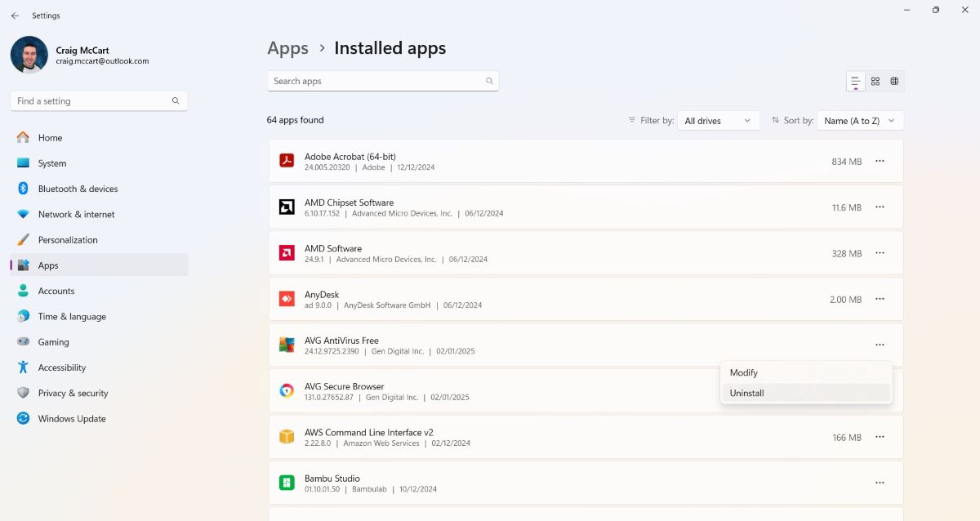Open the Sort by Name (A to Z) dropdown

tap(860, 121)
